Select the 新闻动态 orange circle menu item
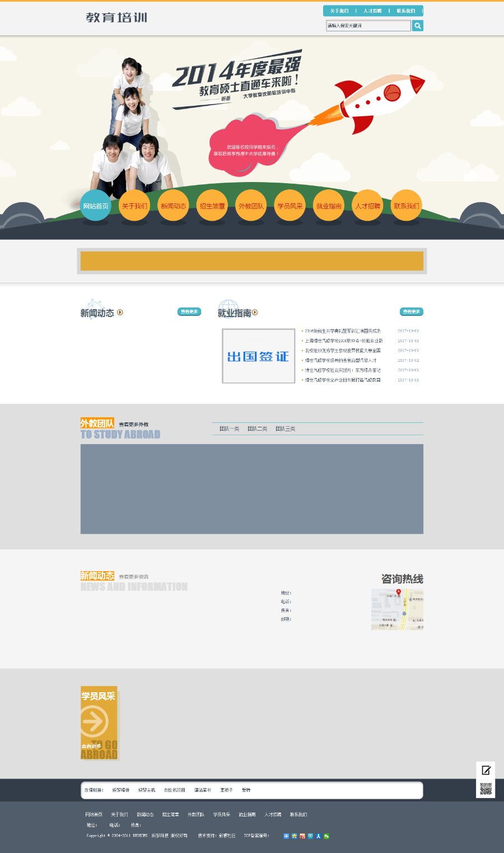Viewport: 504px width, 853px height. click(x=174, y=206)
